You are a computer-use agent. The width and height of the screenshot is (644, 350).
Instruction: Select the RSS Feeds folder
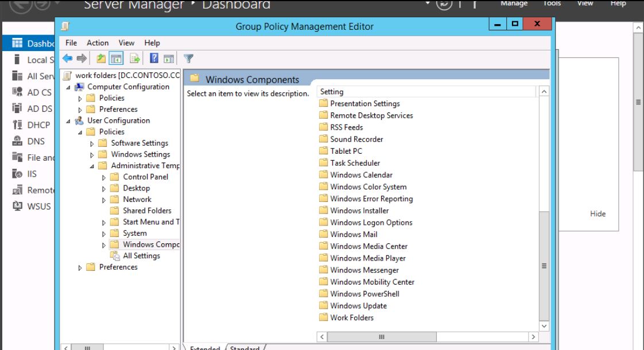tap(342, 127)
